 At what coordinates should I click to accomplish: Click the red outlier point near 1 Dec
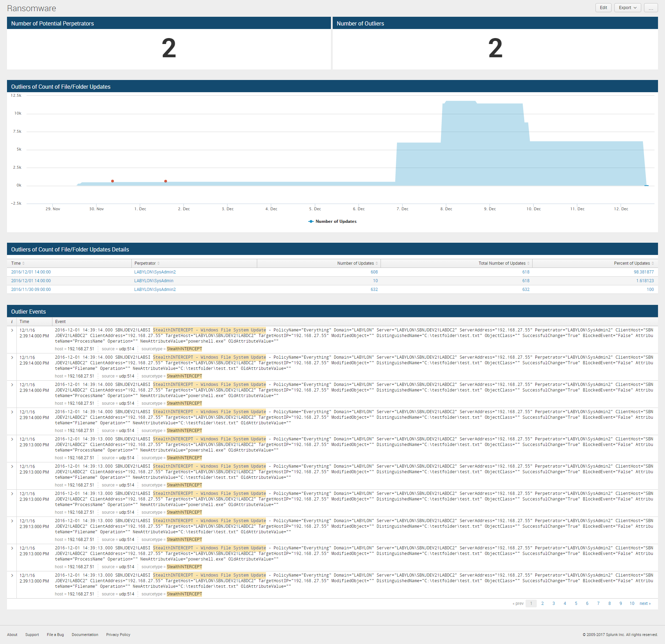(x=166, y=181)
